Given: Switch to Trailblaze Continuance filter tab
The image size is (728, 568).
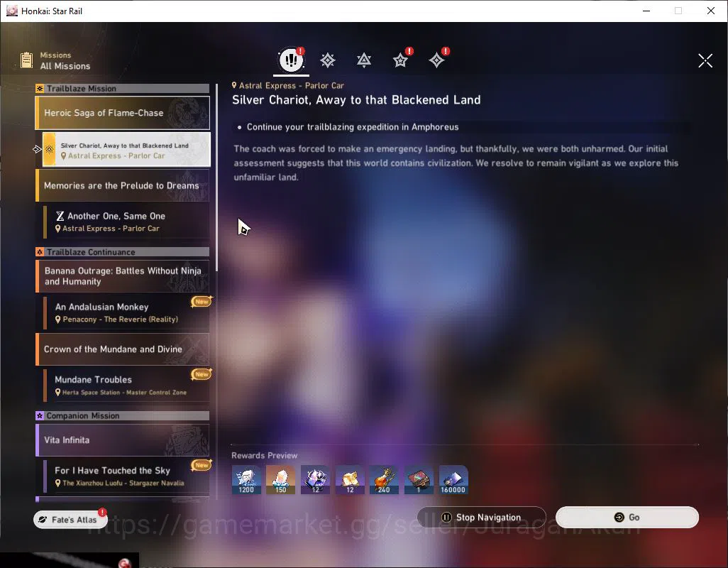Looking at the screenshot, I should click(x=364, y=60).
